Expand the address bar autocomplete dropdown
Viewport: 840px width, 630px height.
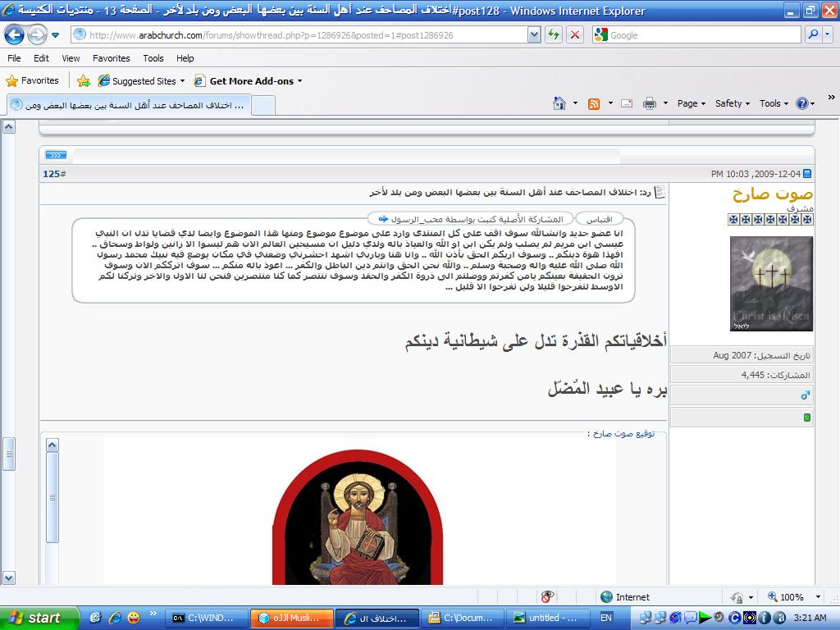tap(534, 35)
